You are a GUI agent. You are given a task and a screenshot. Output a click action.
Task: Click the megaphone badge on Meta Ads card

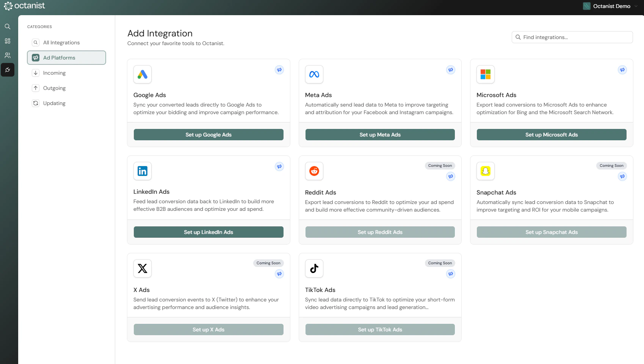pos(451,70)
